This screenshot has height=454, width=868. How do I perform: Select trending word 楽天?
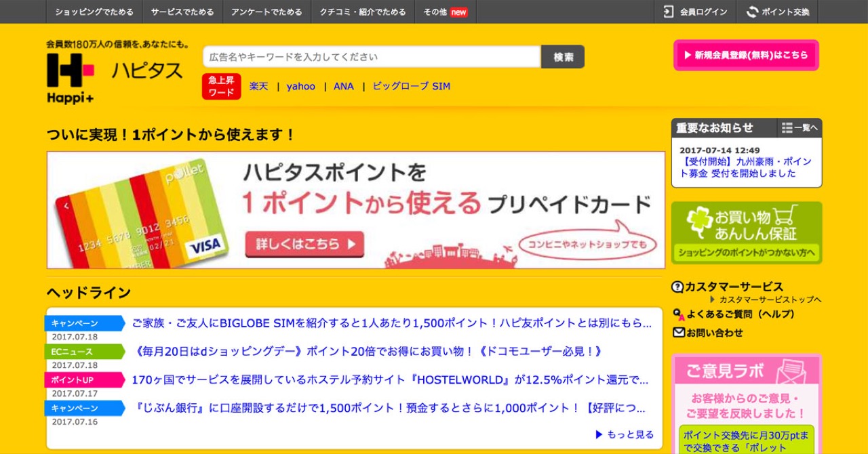point(259,86)
